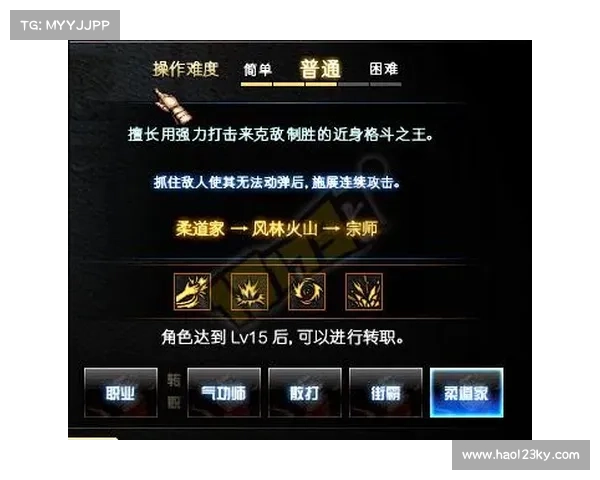Screen dimensions: 600x480
Task: Select the ground explosion skill icon
Action: (x=249, y=292)
